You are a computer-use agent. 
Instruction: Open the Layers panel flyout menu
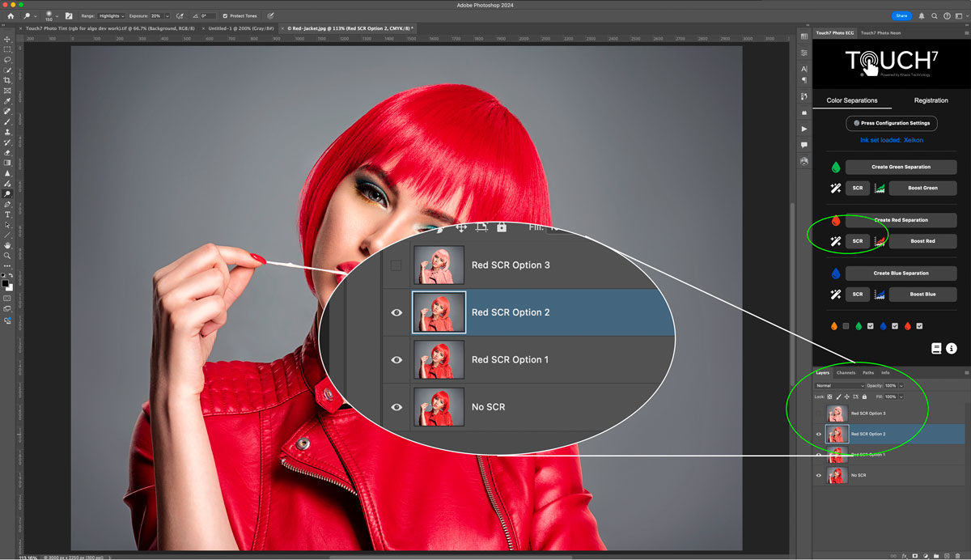[x=966, y=372]
